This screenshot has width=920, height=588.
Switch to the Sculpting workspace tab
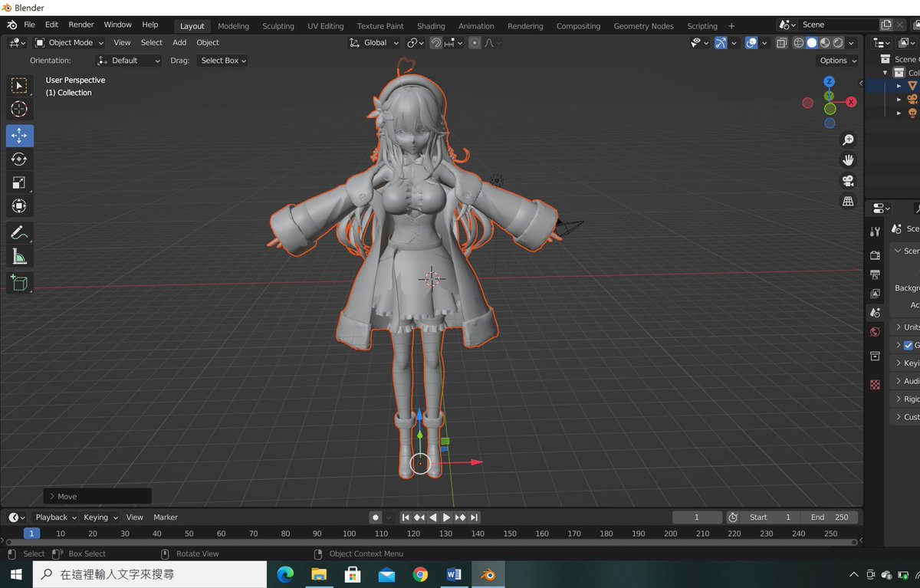[278, 26]
